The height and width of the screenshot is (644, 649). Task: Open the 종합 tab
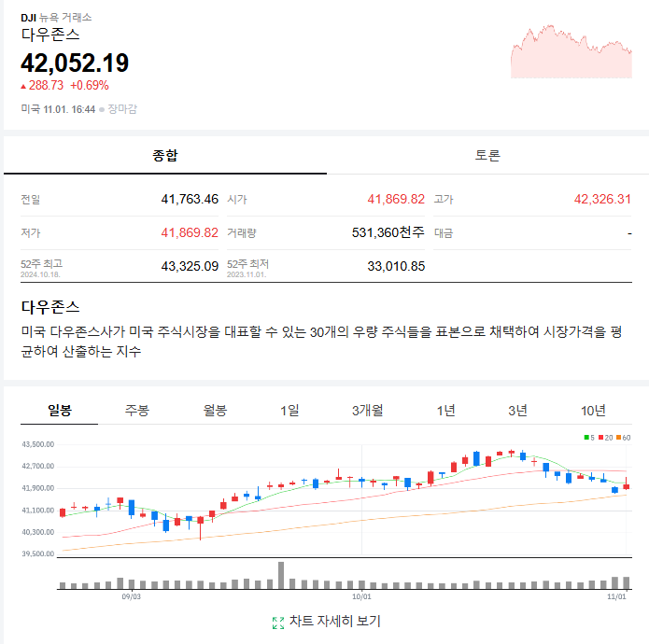165,156
